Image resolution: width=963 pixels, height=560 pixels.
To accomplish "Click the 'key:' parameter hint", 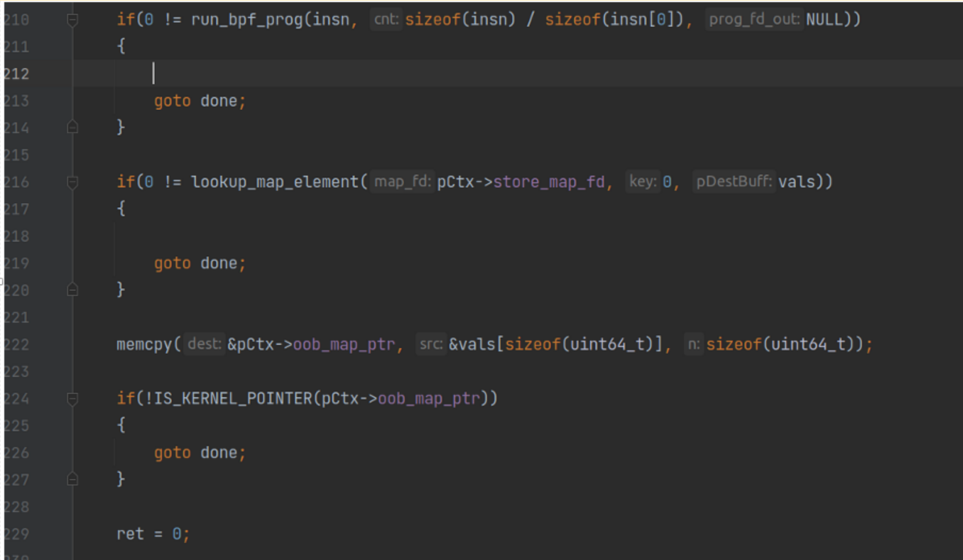I will pyautogui.click(x=643, y=182).
